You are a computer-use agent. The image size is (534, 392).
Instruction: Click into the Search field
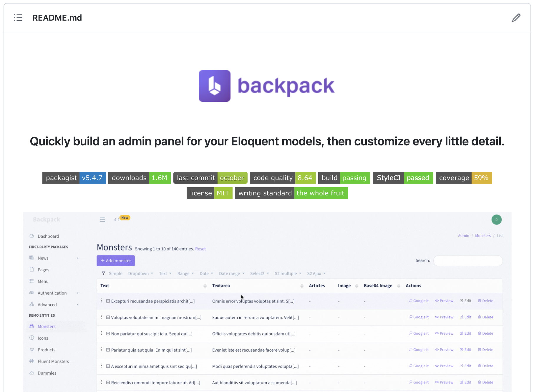tap(468, 261)
